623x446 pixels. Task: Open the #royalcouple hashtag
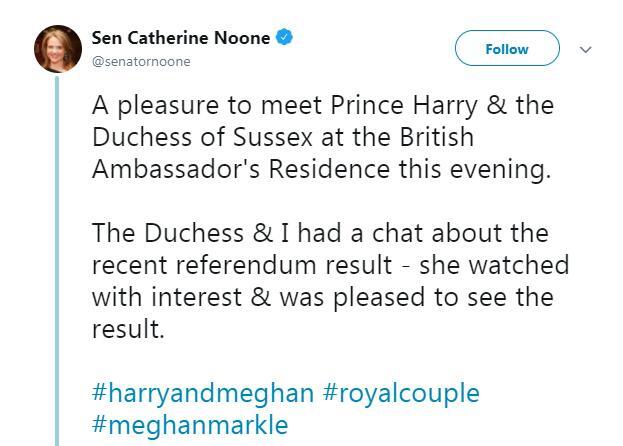pos(401,393)
